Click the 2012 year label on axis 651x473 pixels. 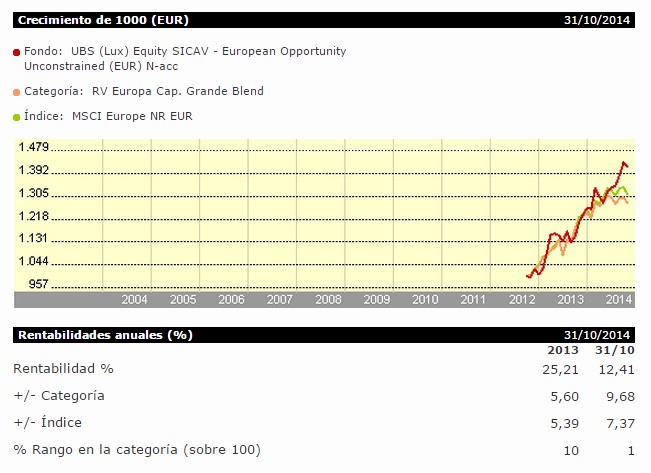[522, 299]
